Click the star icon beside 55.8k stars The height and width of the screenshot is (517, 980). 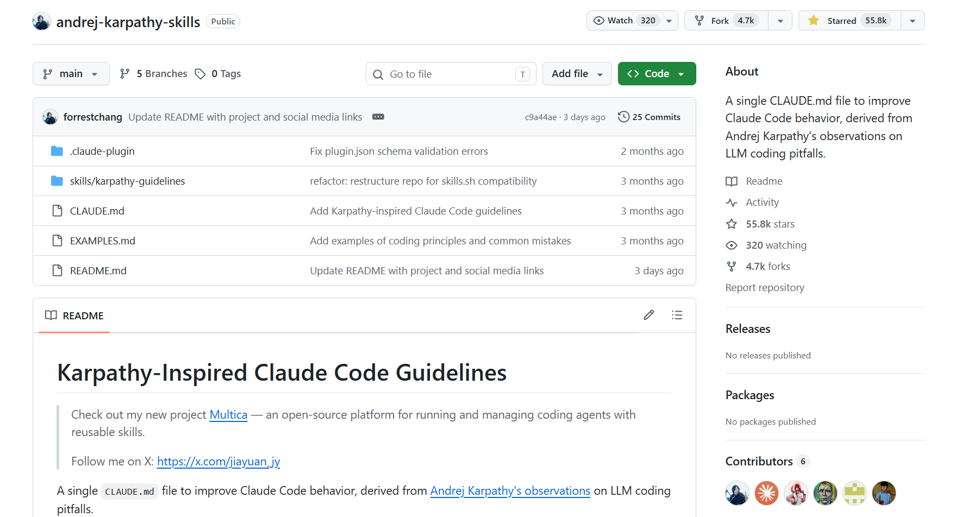click(x=732, y=224)
